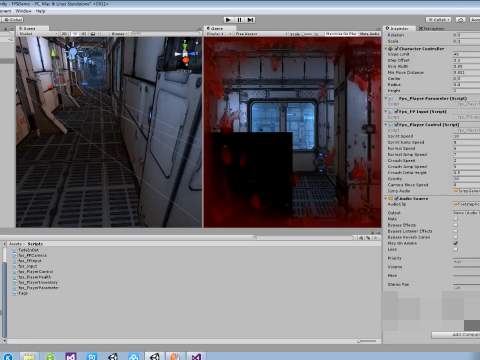Open the file explorer taskbar icon
480x360 pixels.
29,357
